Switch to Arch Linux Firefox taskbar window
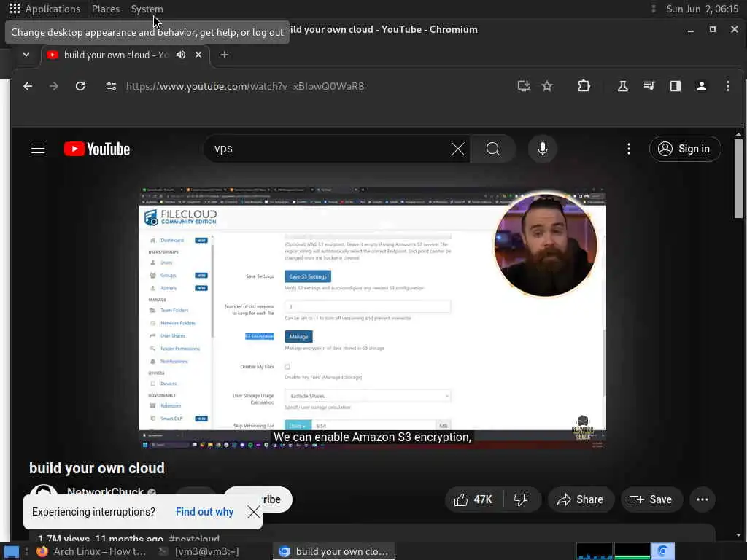 tap(91, 551)
